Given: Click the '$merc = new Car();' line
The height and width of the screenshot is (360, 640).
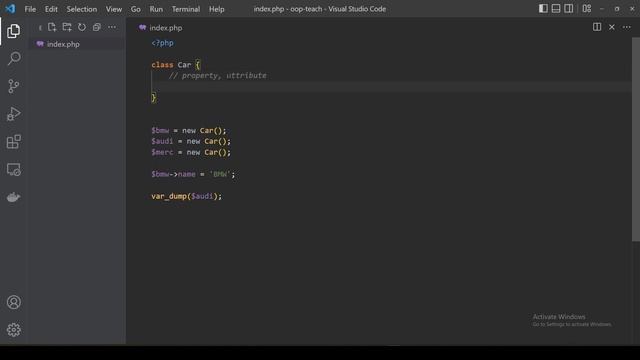Looking at the screenshot, I should click(x=191, y=152).
